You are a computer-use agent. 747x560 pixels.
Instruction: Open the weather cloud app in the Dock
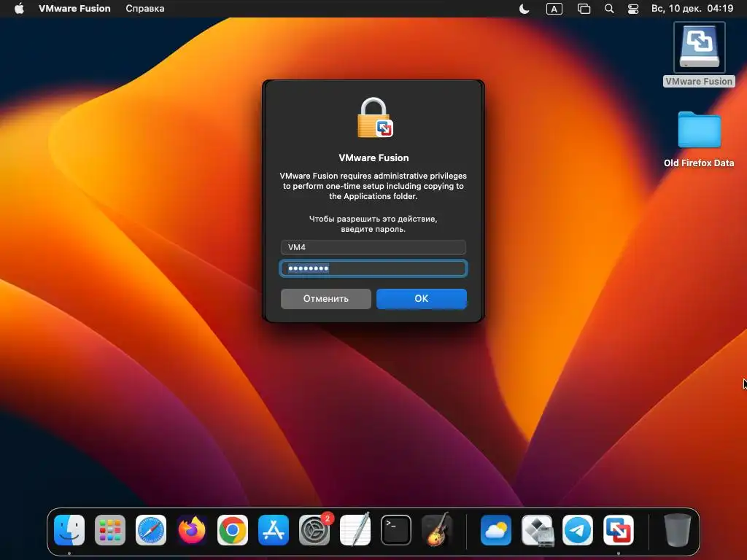(x=496, y=530)
